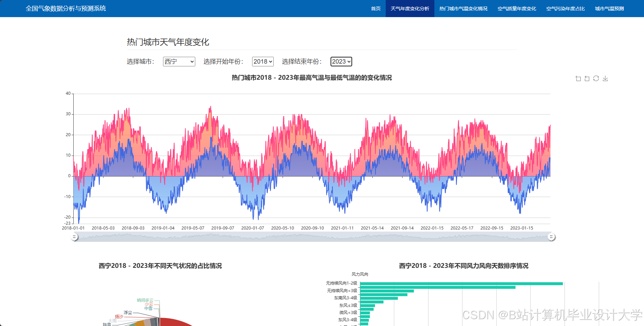Click the 无持续风向<3级 bar in wind chart

click(x=387, y=291)
